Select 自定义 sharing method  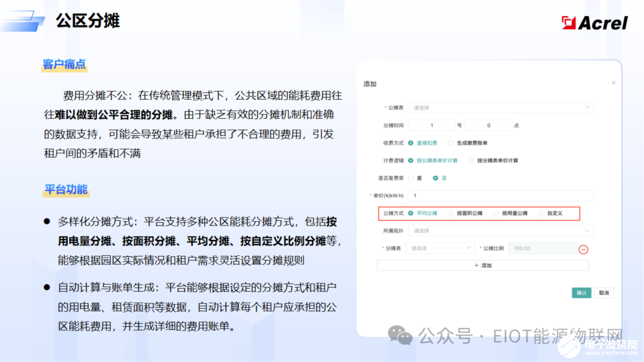pos(551,214)
